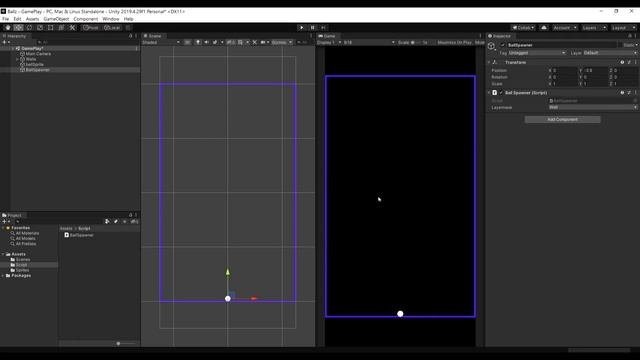Screen dimensions: 640x360
Task: Expand the Packages folder in Project
Action: click(x=3, y=276)
